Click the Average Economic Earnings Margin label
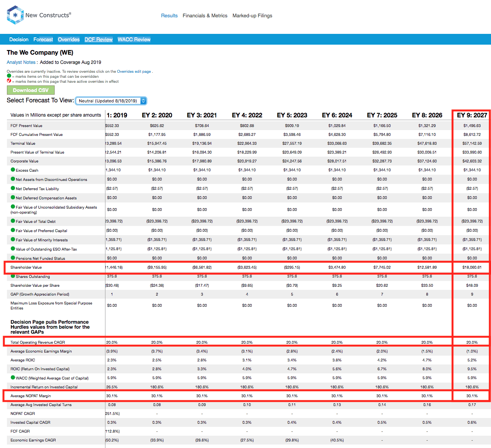Image resolution: width=491 pixels, height=448 pixels. [x=41, y=351]
